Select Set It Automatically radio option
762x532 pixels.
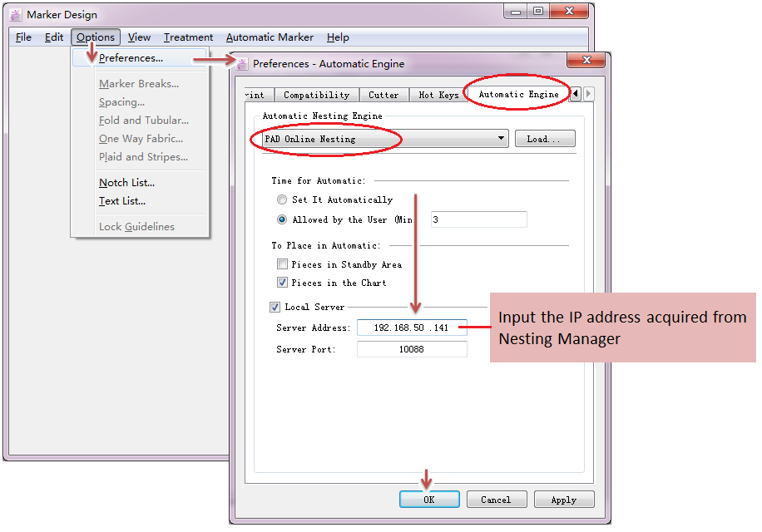point(282,200)
